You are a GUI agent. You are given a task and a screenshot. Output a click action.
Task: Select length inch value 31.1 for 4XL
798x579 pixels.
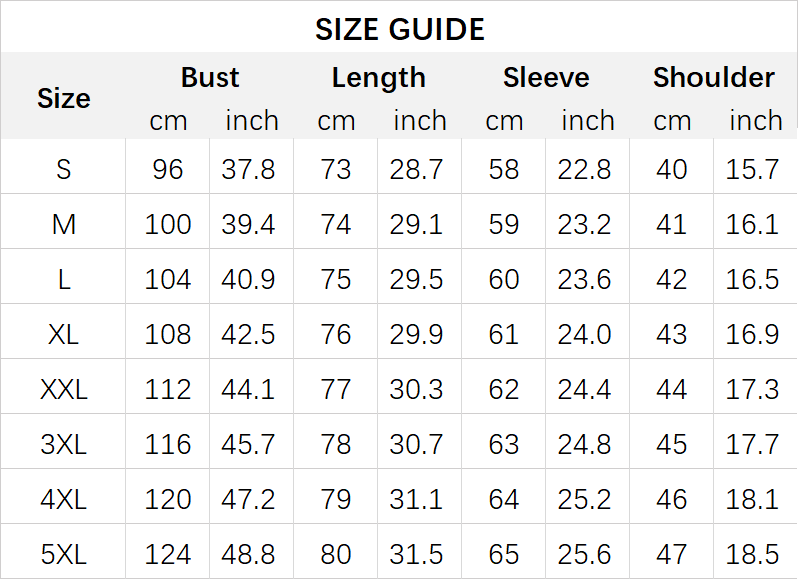(x=417, y=498)
